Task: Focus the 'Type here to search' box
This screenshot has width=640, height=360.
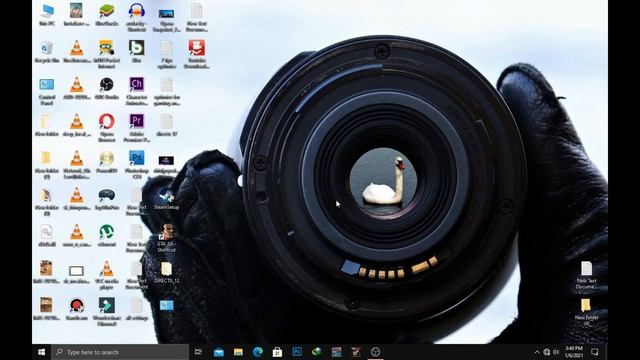Action: pos(120,352)
